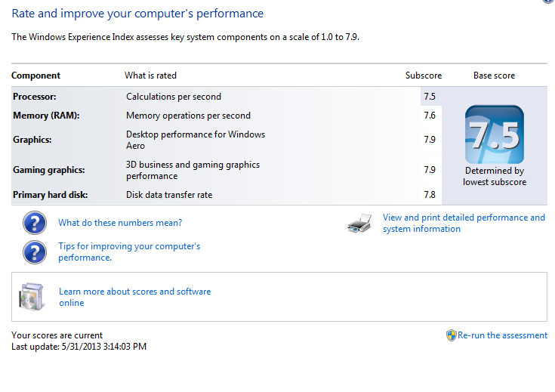Click 'Re-run the assessment' link
Viewport: 555px width, 392px height.
[502, 335]
